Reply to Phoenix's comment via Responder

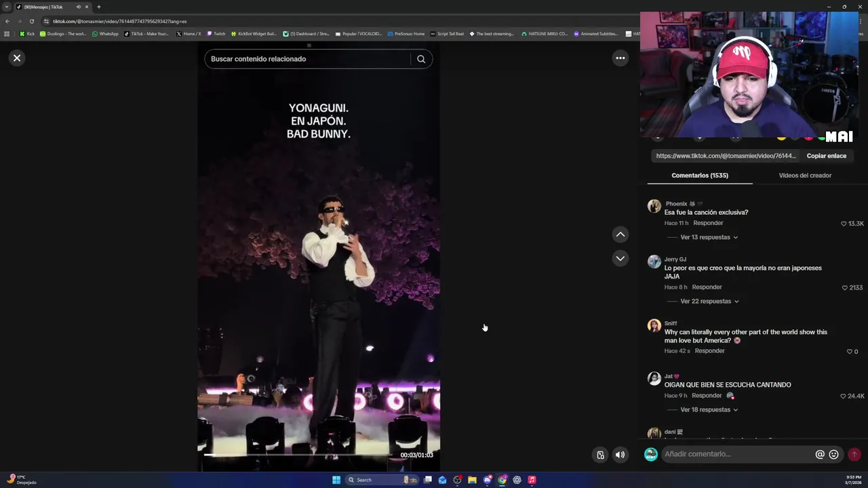click(708, 223)
